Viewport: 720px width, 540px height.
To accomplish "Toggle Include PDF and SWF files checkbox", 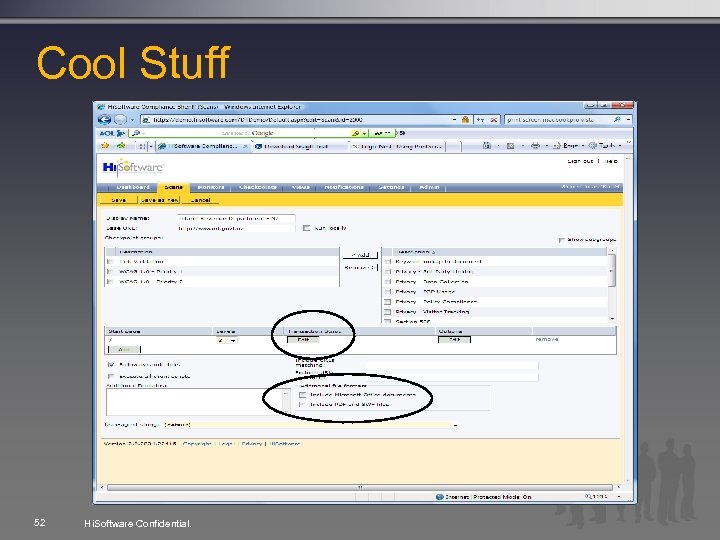I will (302, 405).
